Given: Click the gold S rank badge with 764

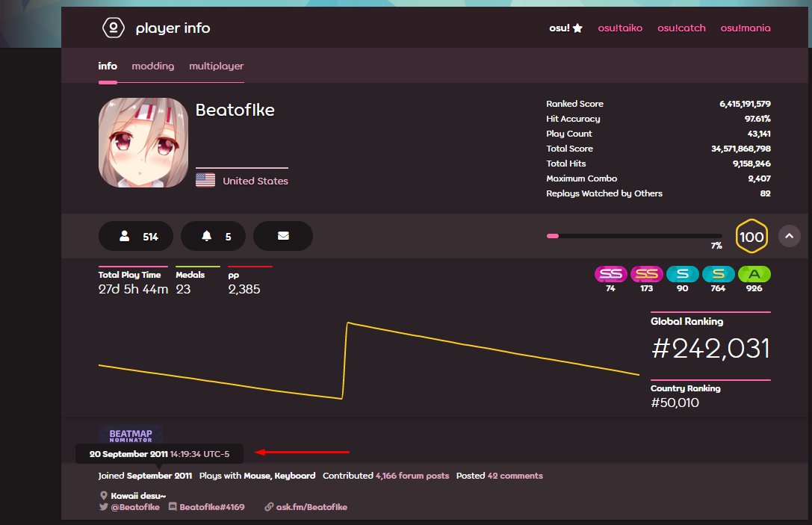Looking at the screenshot, I should point(719,274).
